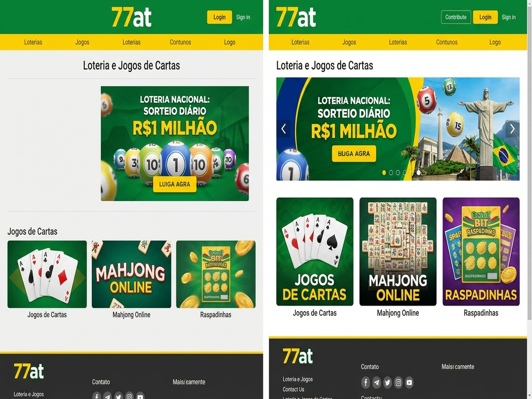Click the fully visible Twitter footer icon

[x=387, y=383]
